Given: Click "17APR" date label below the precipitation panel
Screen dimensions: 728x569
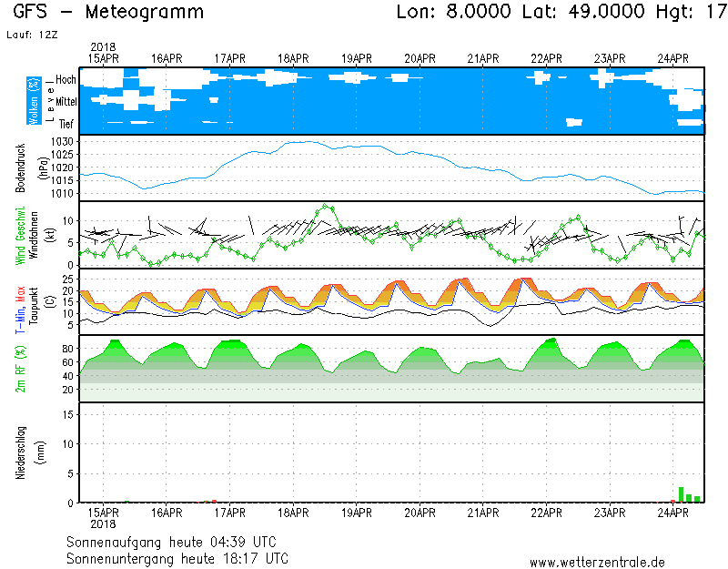Looking at the screenshot, I should coord(230,513).
